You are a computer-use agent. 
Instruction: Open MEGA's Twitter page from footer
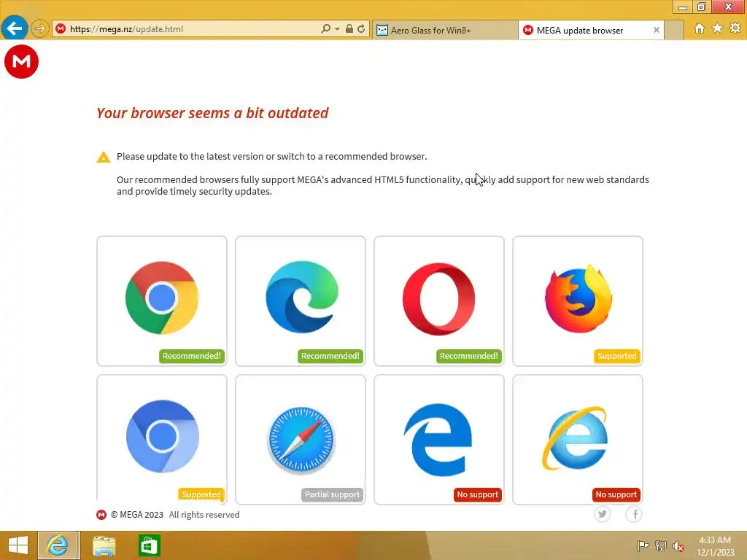click(603, 514)
